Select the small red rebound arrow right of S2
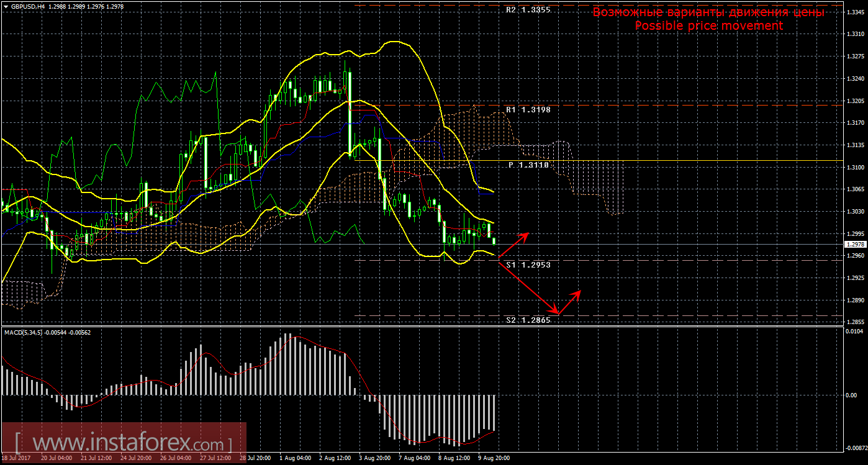Image resolution: width=868 pixels, height=465 pixels. point(570,301)
